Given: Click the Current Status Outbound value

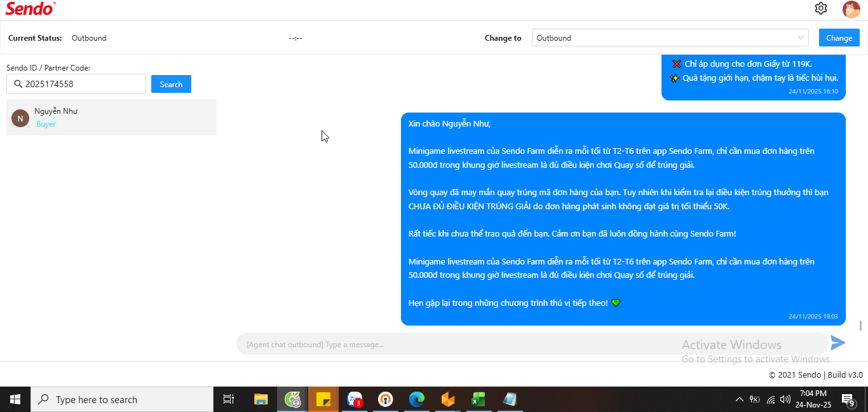Looking at the screenshot, I should pos(89,38).
